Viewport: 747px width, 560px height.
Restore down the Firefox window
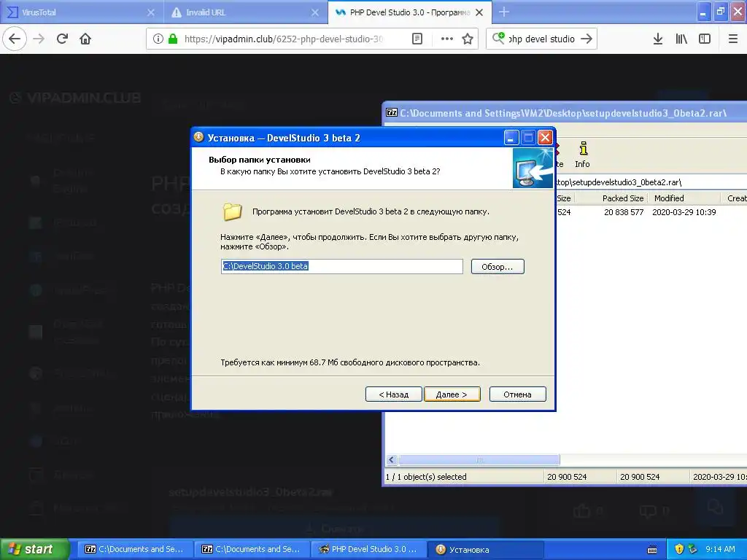721,12
